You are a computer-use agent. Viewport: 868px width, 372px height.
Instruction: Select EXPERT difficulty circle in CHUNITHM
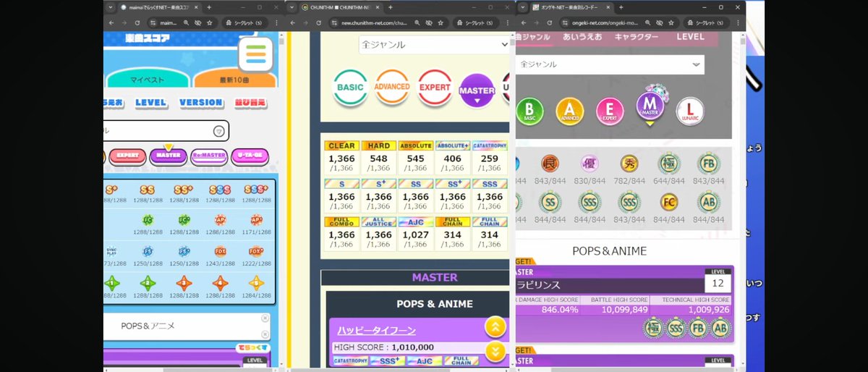[x=435, y=87]
